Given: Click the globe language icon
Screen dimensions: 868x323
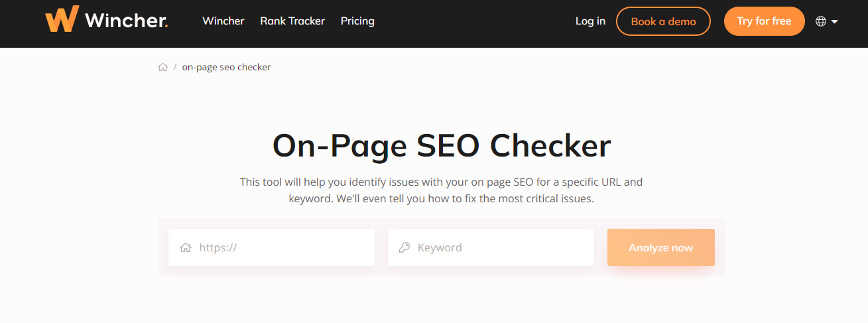Looking at the screenshot, I should [821, 21].
